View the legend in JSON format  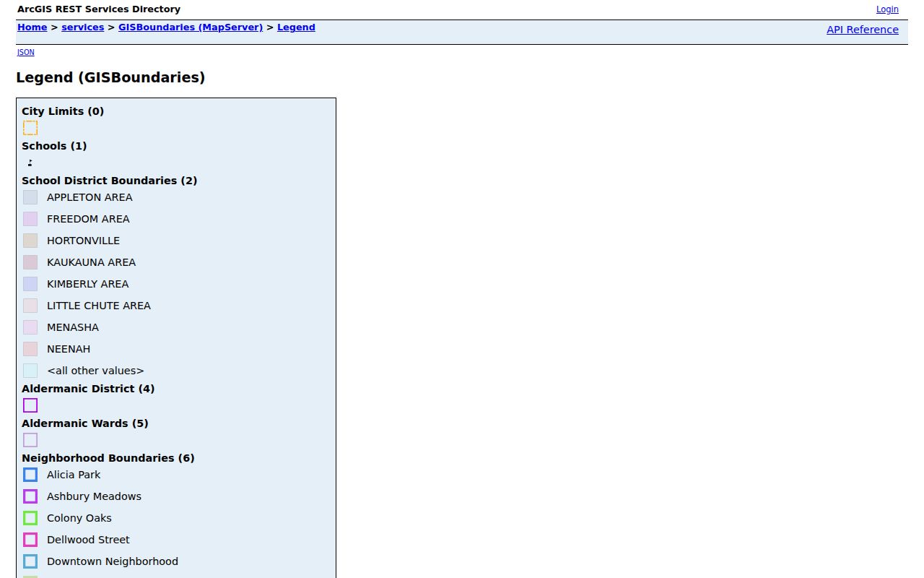[x=26, y=52]
